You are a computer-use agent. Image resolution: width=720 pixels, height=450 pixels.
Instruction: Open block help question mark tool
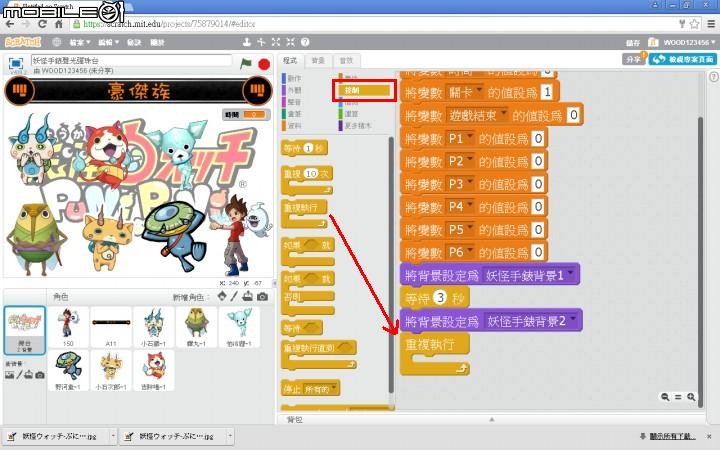click(305, 42)
